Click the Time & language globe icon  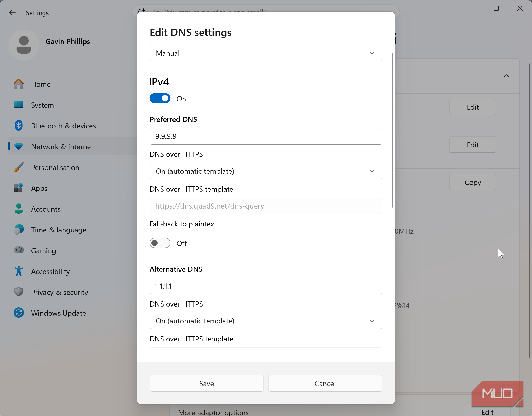click(18, 230)
